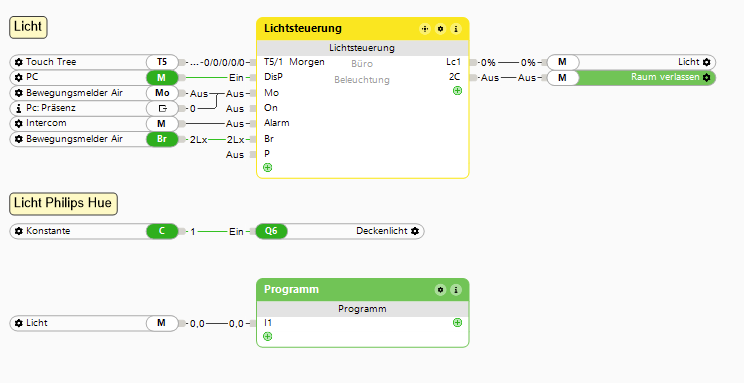
Task: Click info icon beside Pc: Präsenz
Action: pyautogui.click(x=19, y=108)
